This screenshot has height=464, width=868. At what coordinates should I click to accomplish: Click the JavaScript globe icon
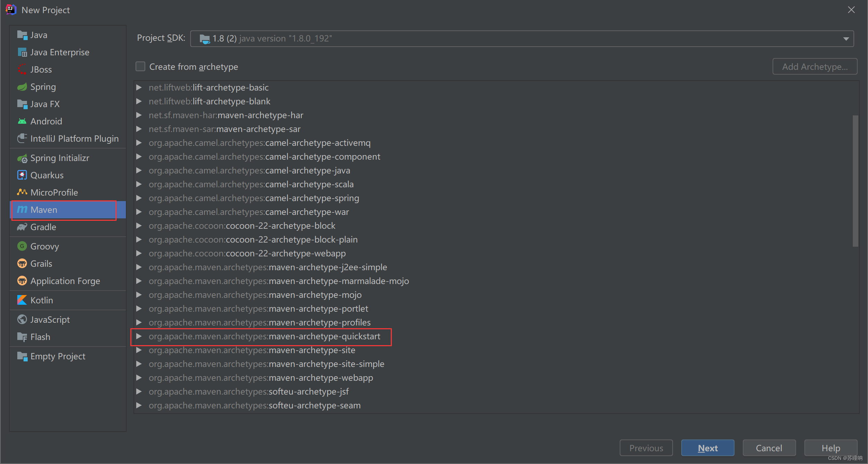pos(22,320)
